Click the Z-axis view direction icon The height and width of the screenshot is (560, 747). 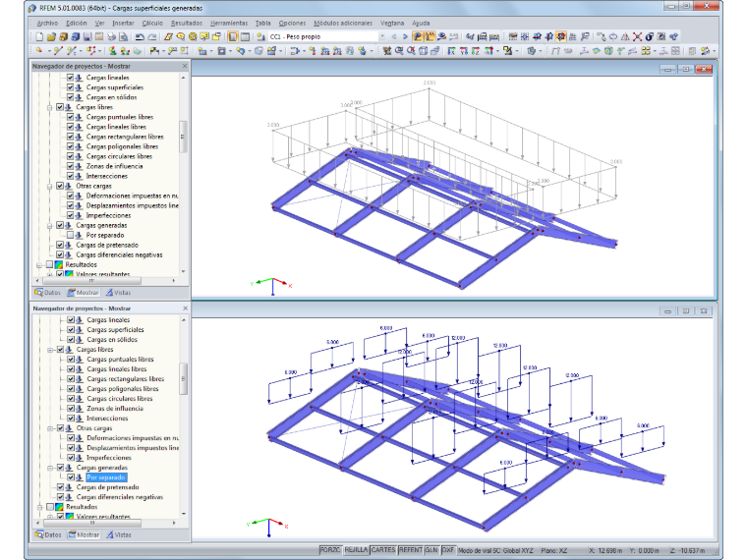476,50
